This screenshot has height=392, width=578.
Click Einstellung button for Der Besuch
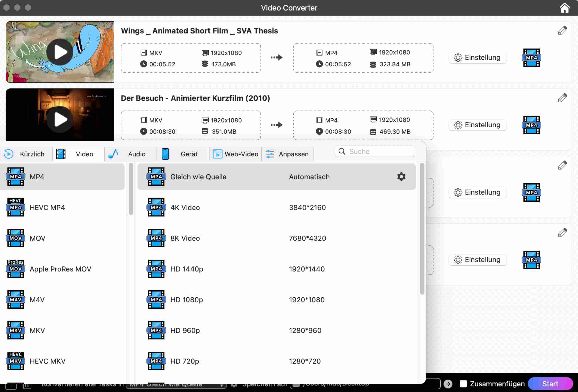(x=477, y=125)
